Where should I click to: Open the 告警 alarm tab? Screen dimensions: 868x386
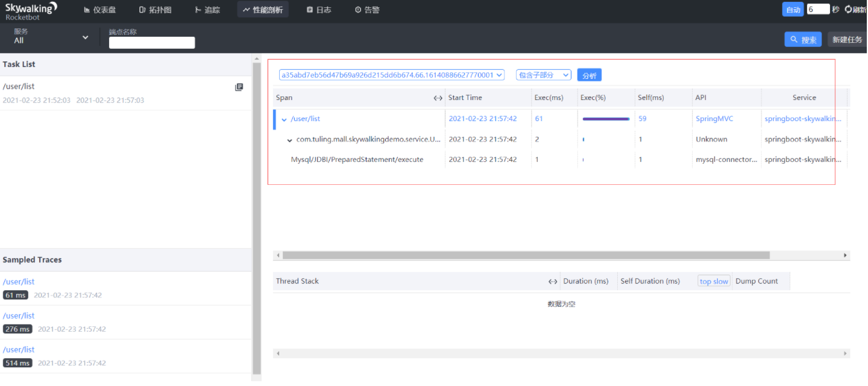coord(367,10)
